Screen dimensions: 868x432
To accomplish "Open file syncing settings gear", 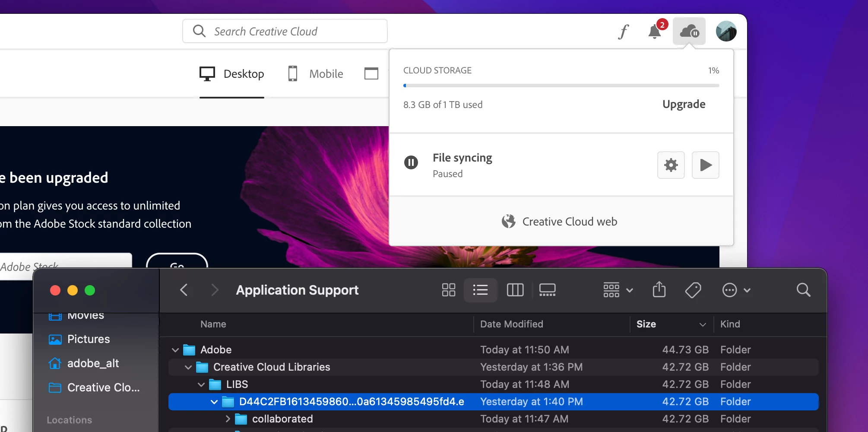I will pos(671,165).
